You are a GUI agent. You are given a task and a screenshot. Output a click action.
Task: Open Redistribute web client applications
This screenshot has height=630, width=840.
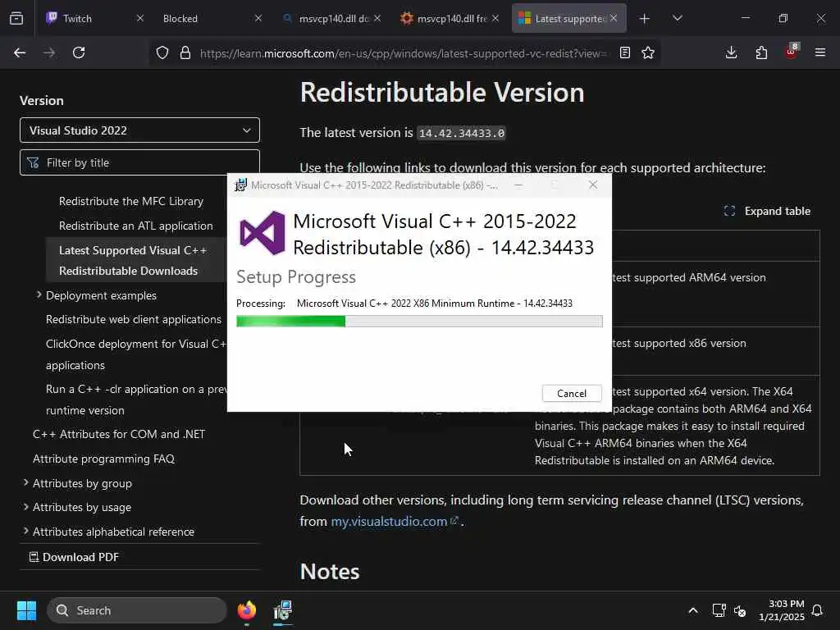(x=134, y=319)
